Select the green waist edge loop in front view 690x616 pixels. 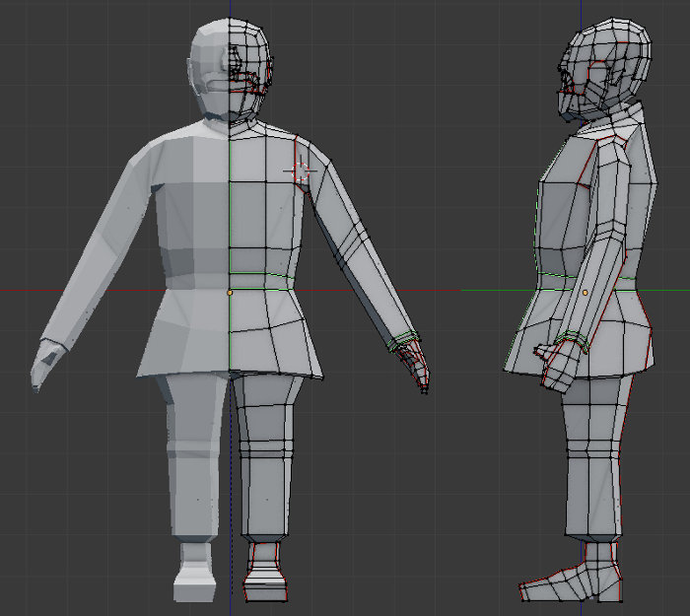pos(261,275)
